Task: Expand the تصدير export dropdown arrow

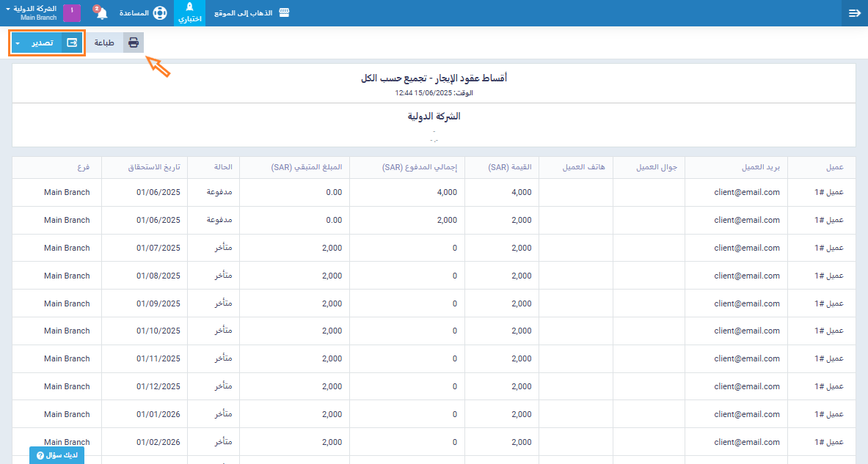Action: 18,43
